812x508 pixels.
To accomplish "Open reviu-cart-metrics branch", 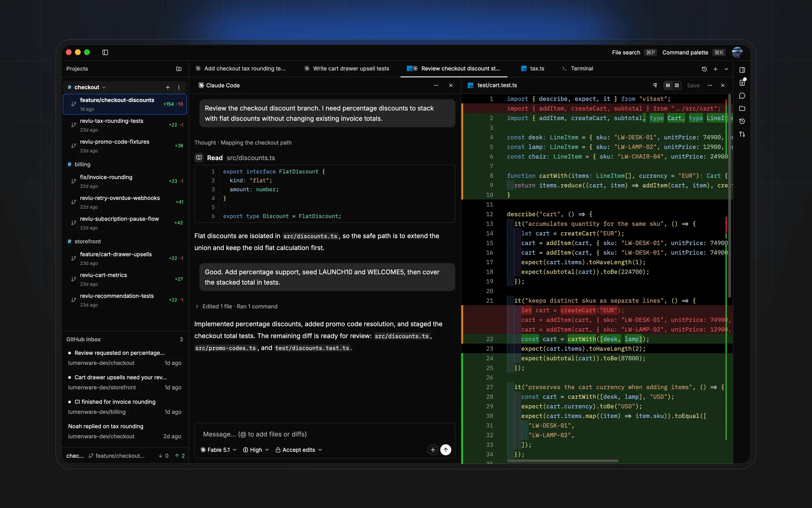I will (x=125, y=279).
